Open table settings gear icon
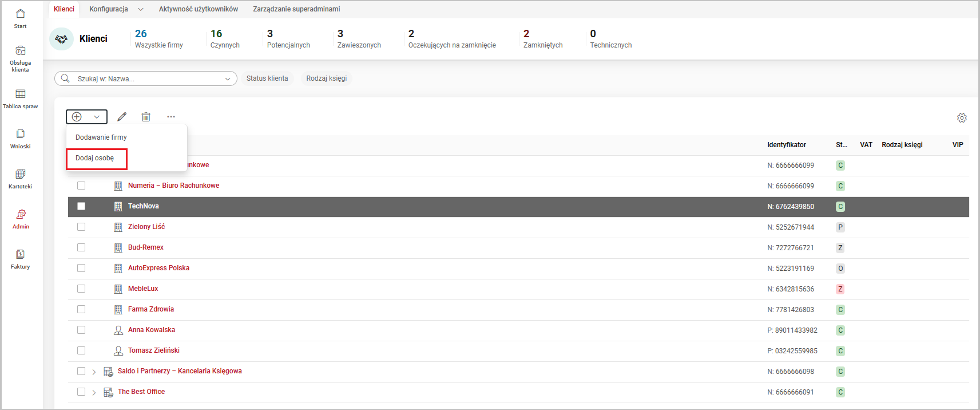The width and height of the screenshot is (980, 410). coord(962,118)
